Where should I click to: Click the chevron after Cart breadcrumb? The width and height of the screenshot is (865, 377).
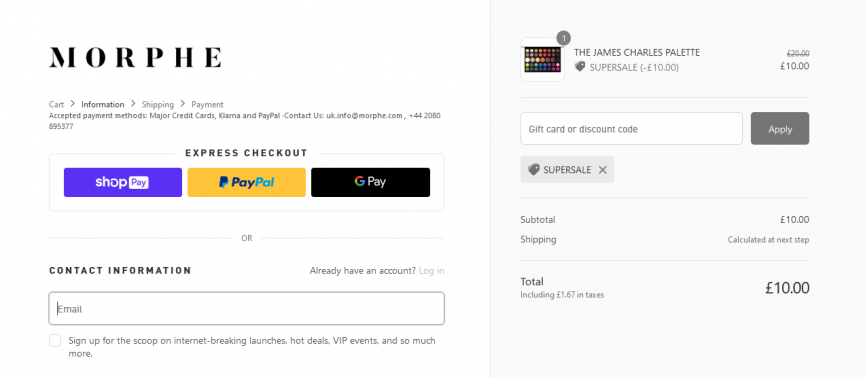point(73,104)
